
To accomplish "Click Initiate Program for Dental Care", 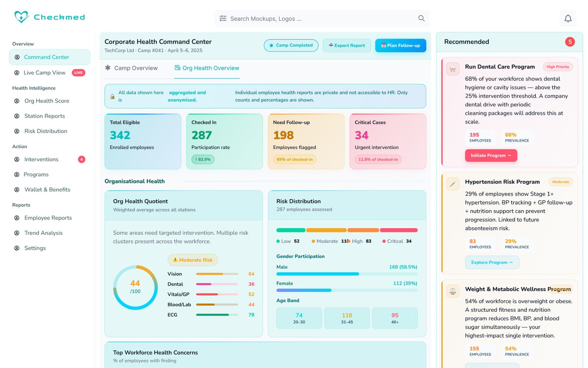I will pos(491,155).
